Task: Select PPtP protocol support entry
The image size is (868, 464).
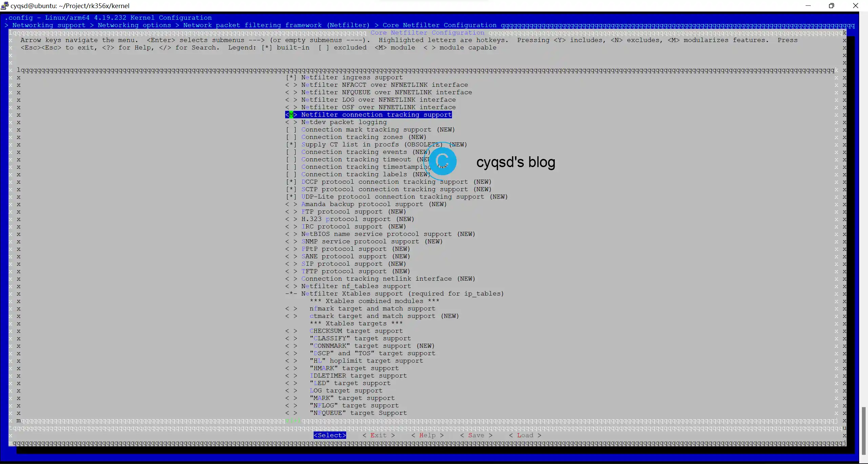Action: (348, 249)
